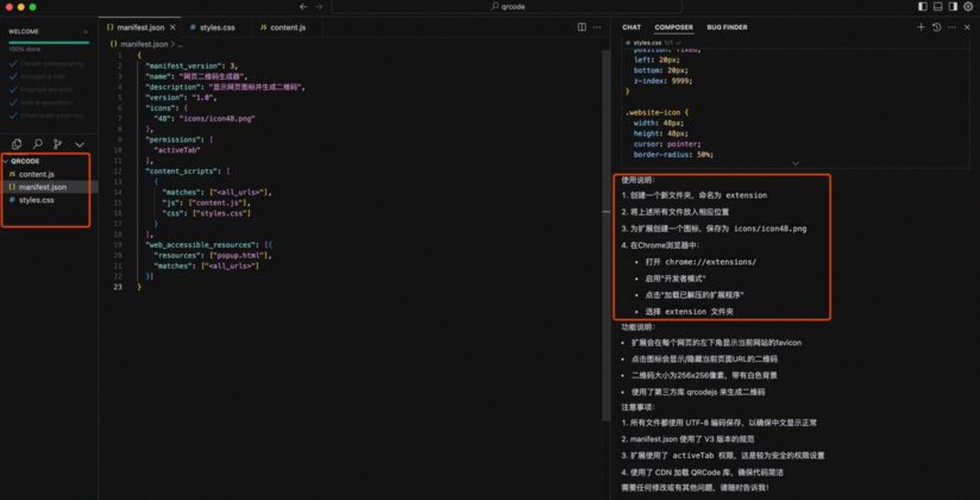Toggle the AI pane layout icon
The width and height of the screenshot is (980, 500).
953,7
